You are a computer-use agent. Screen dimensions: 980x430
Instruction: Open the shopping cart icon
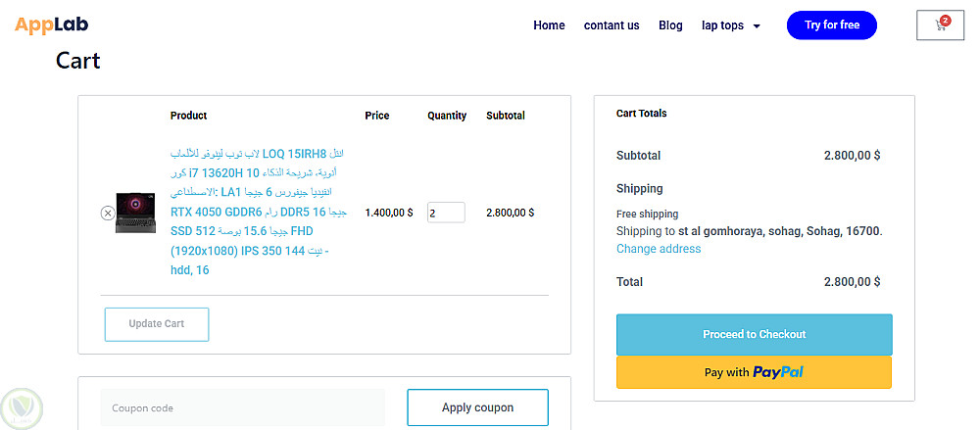[x=940, y=26]
